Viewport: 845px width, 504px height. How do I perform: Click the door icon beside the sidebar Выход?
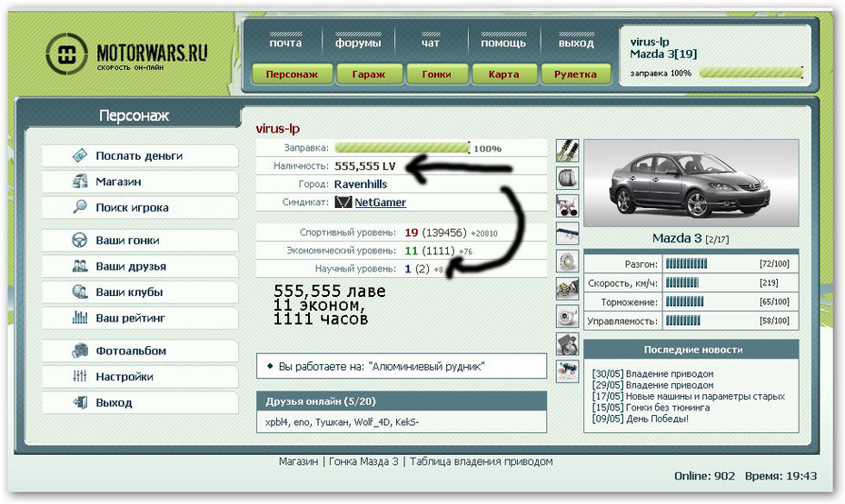point(80,402)
